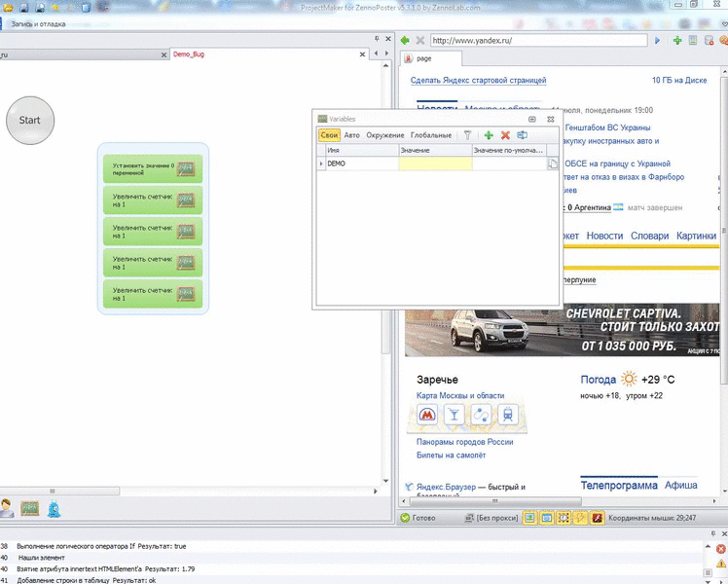Select the last 'Увеличить счетчик на 1' block
This screenshot has height=584, width=728.
[153, 294]
